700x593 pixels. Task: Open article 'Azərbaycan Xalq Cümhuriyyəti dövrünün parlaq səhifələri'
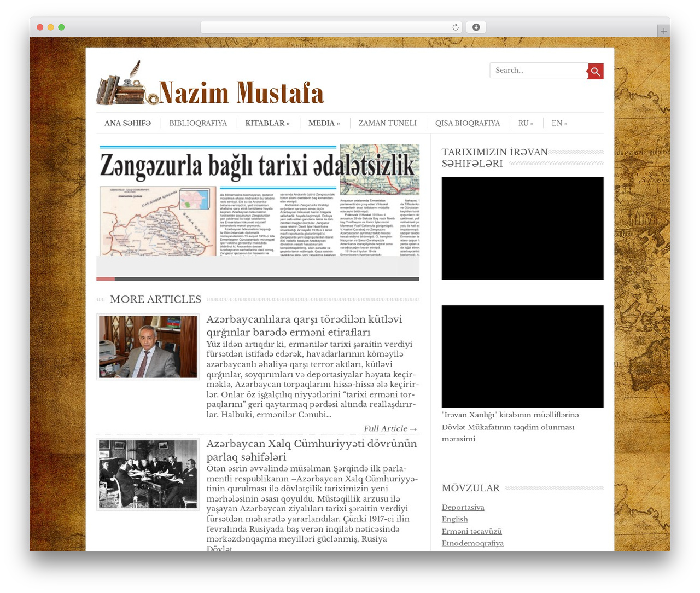click(x=312, y=450)
